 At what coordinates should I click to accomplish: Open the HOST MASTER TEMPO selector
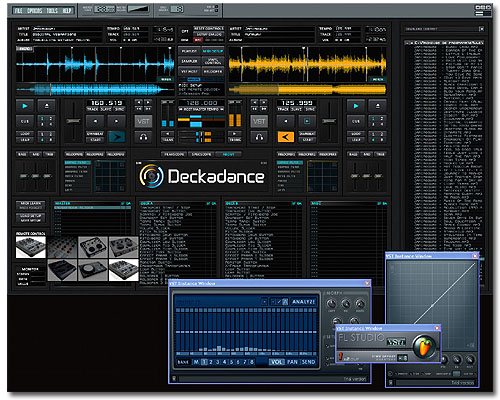[201, 109]
